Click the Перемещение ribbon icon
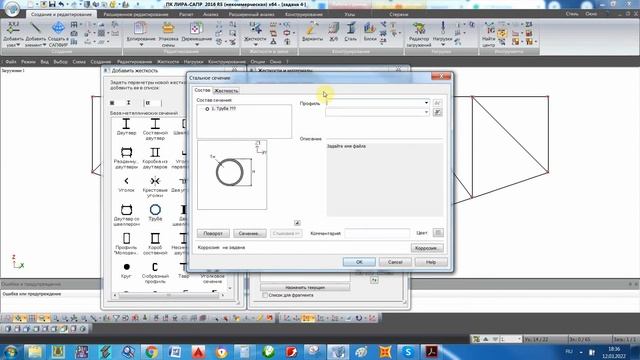640x360 pixels. click(x=196, y=28)
